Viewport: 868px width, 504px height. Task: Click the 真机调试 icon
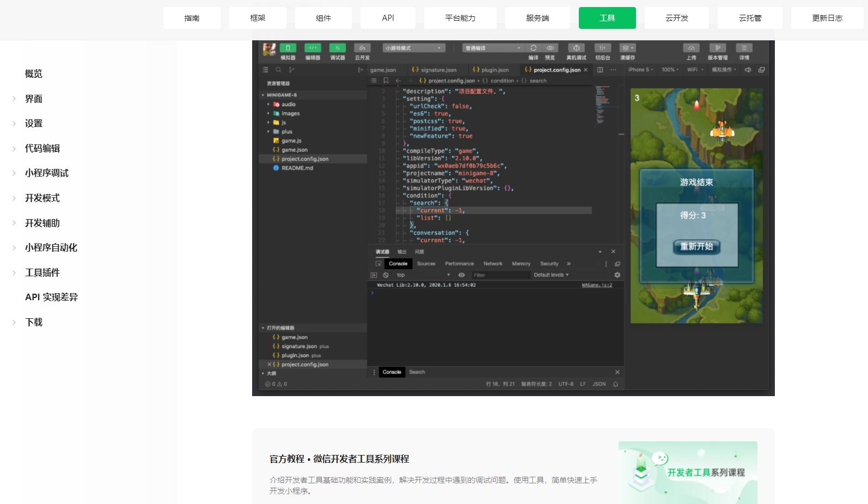click(x=576, y=48)
